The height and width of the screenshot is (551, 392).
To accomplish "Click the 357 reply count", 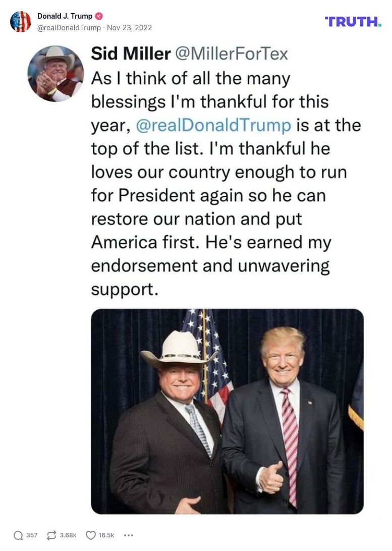I will point(31,535).
